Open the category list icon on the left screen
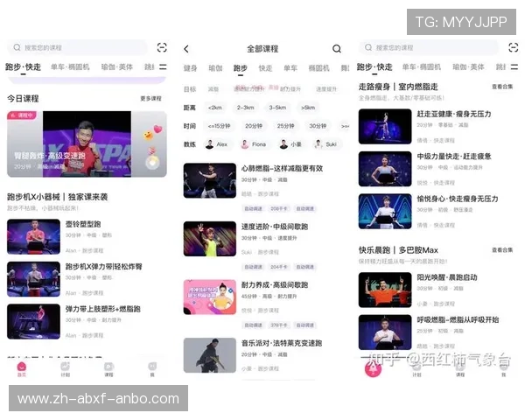525x420 pixels. [163, 67]
